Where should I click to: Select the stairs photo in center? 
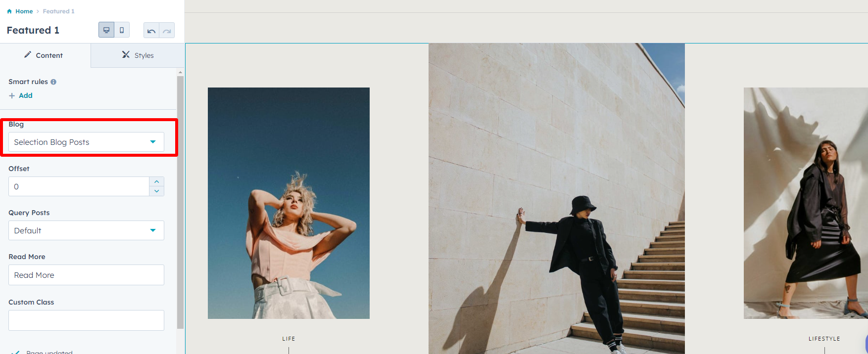click(556, 198)
